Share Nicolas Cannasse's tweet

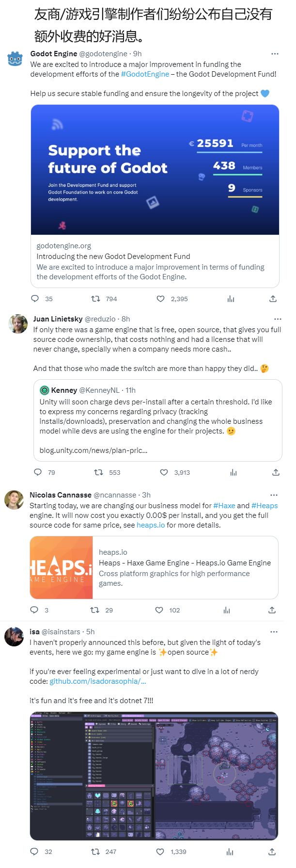(x=272, y=610)
